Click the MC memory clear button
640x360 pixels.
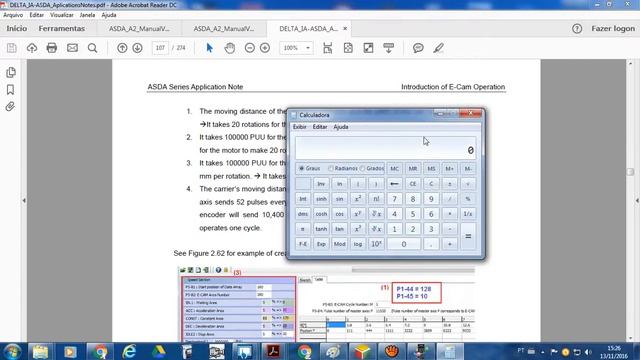coord(394,169)
